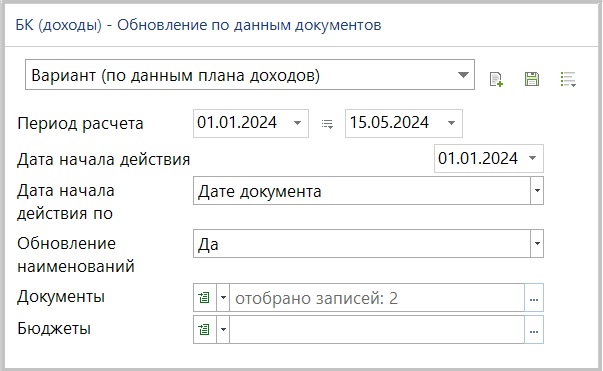This screenshot has height=371, width=603.
Task: Click the ellipsis button in the Бюджеты field
Action: (x=534, y=329)
